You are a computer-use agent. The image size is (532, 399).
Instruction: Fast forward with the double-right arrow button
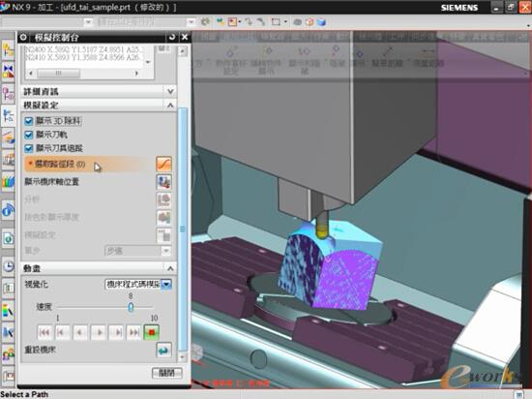pyautogui.click(x=134, y=332)
